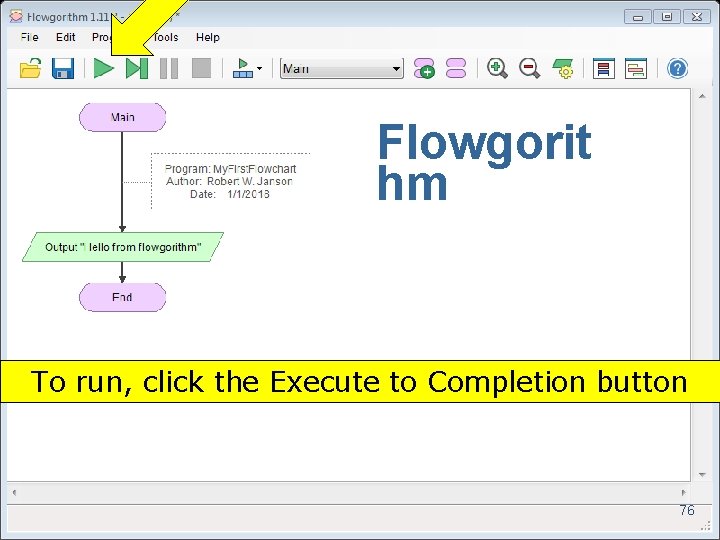
Task: Select the End terminal shape
Action: tap(123, 298)
